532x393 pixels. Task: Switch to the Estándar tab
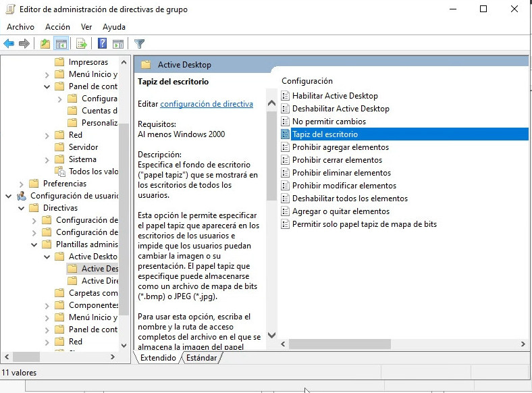pos(201,358)
